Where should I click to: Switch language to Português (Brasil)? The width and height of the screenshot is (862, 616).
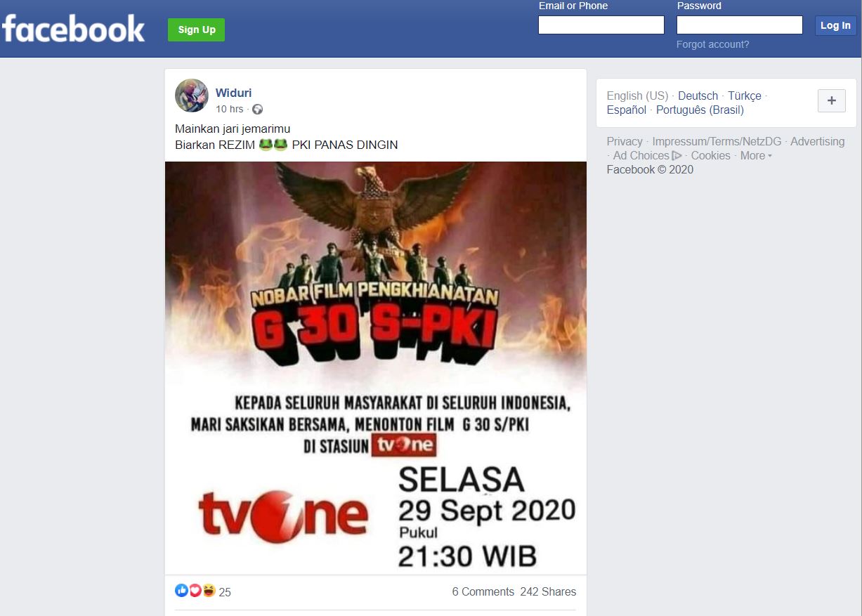click(700, 110)
